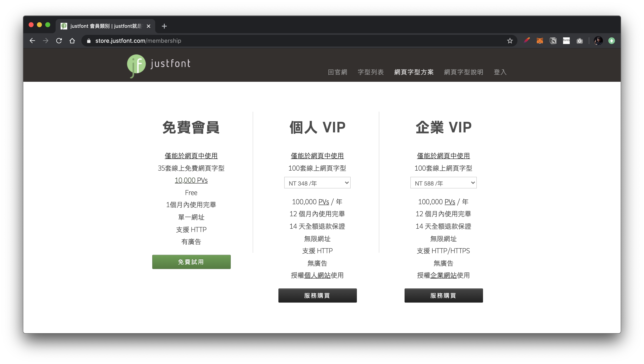Bookmark this page with the star icon
644x364 pixels.
tap(510, 41)
